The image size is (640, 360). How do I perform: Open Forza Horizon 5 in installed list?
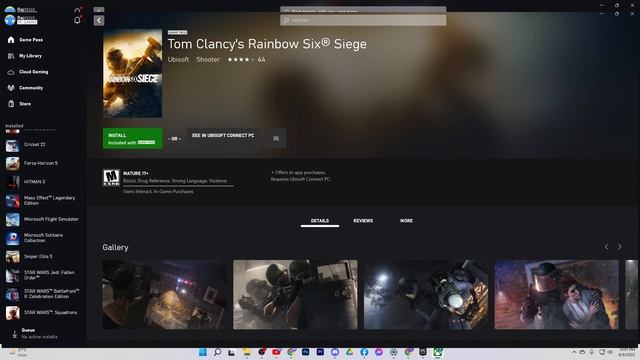[x=42, y=163]
